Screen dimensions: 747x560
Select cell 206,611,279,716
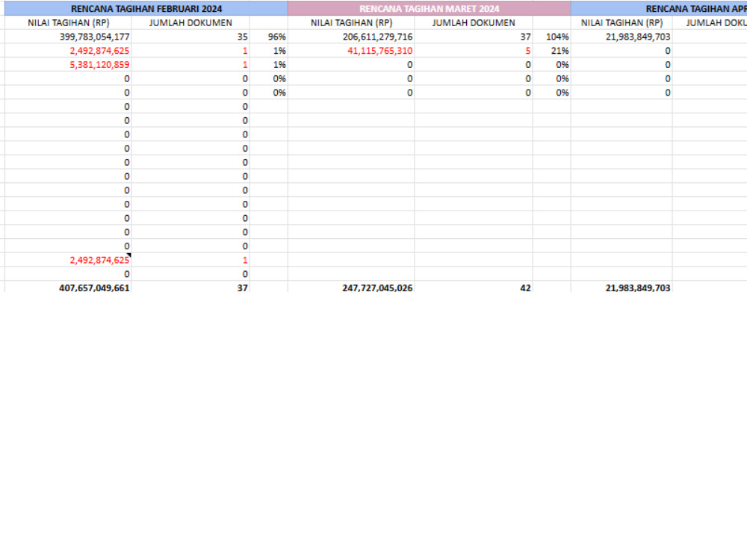point(351,37)
